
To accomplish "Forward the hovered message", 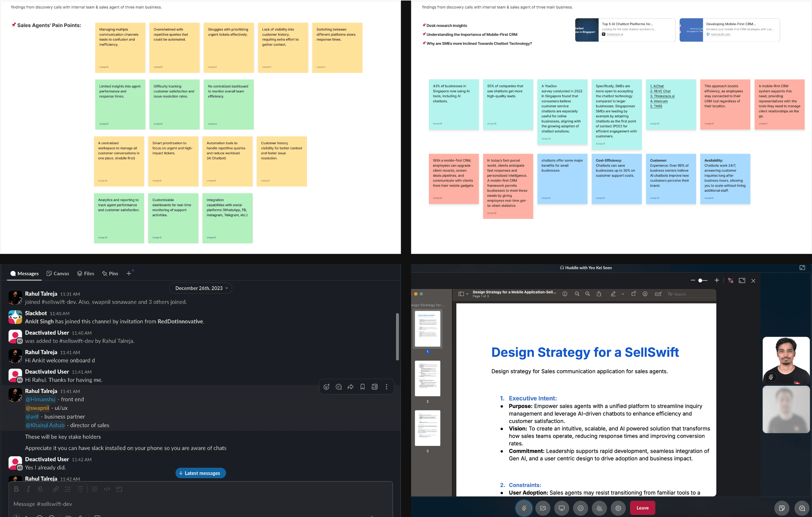I will [x=350, y=387].
